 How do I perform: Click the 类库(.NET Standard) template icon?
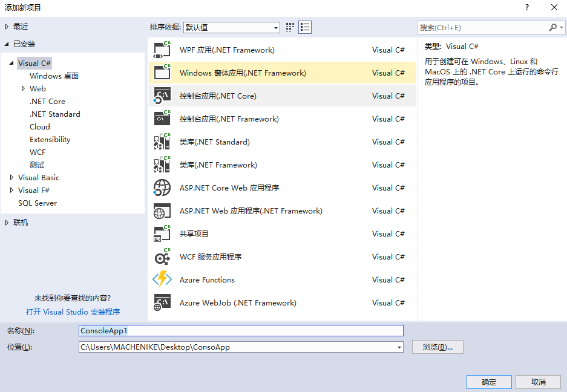(x=162, y=142)
